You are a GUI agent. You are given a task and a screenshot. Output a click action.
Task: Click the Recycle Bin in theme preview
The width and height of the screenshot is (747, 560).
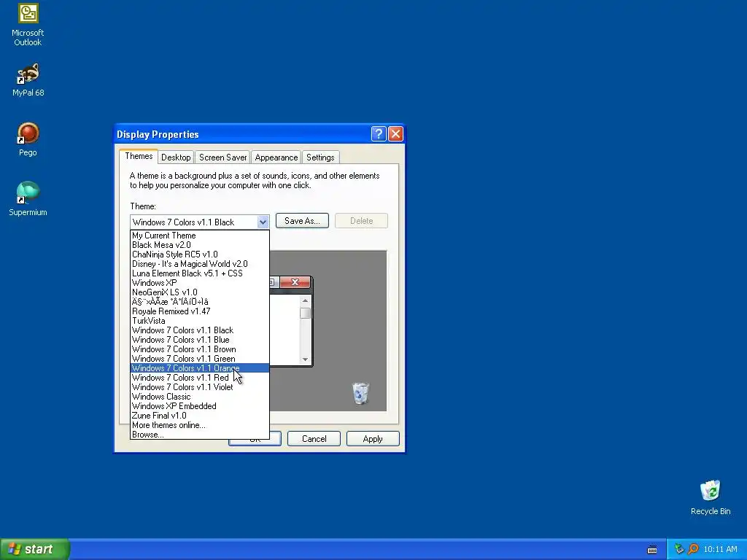[x=360, y=393]
